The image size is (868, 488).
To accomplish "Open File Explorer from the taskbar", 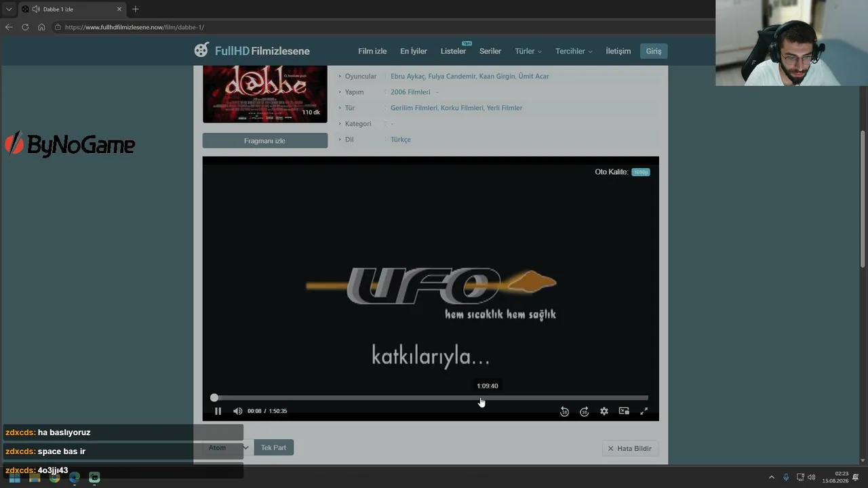I will 35,477.
